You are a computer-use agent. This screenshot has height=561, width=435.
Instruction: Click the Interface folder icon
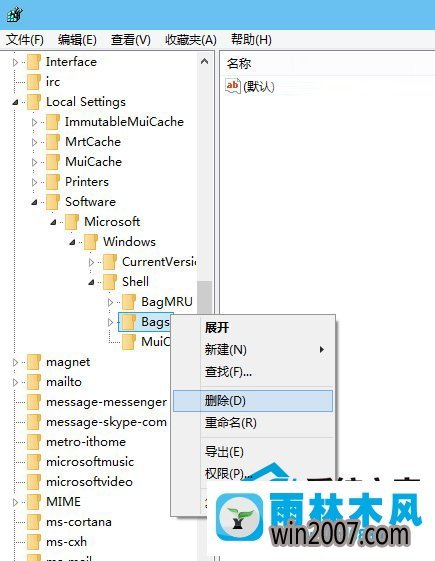[34, 62]
